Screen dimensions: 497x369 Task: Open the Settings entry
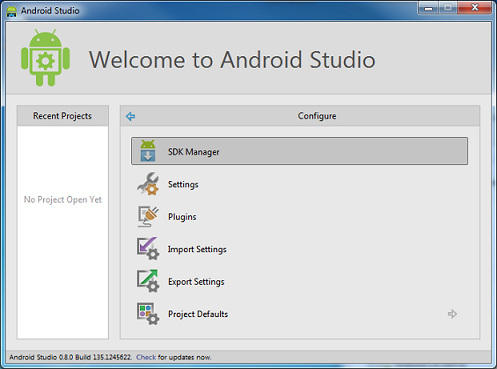tap(183, 184)
